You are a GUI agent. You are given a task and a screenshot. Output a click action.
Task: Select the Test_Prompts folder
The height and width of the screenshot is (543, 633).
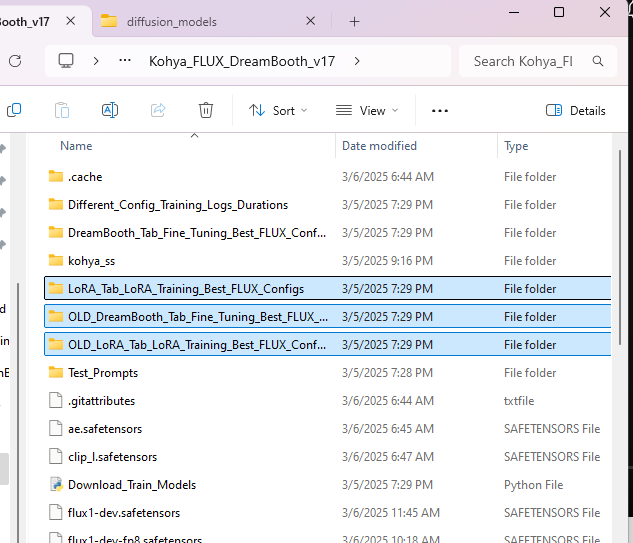(328, 373)
